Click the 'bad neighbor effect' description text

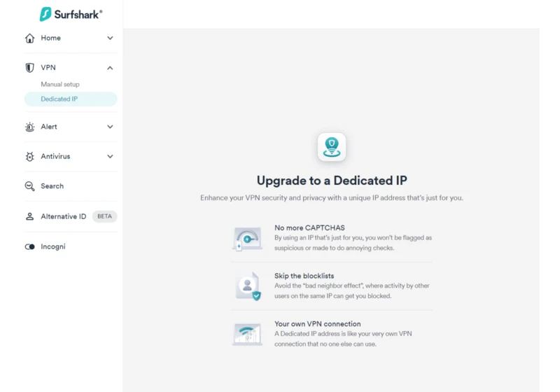click(x=352, y=290)
